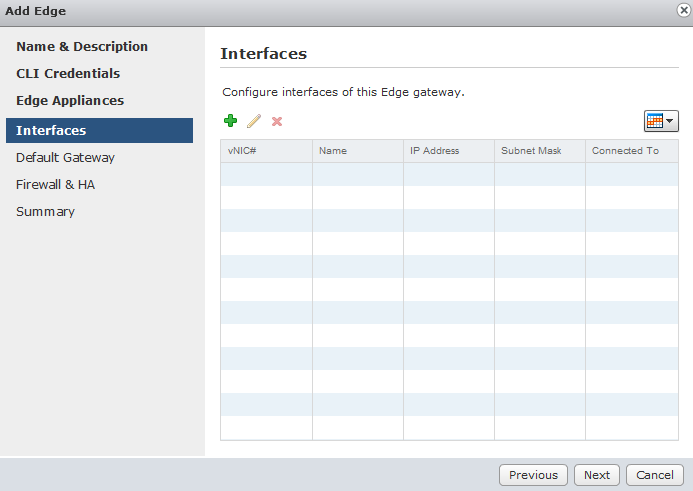This screenshot has width=693, height=491.
Task: Show the Summary step
Action: [x=45, y=212]
